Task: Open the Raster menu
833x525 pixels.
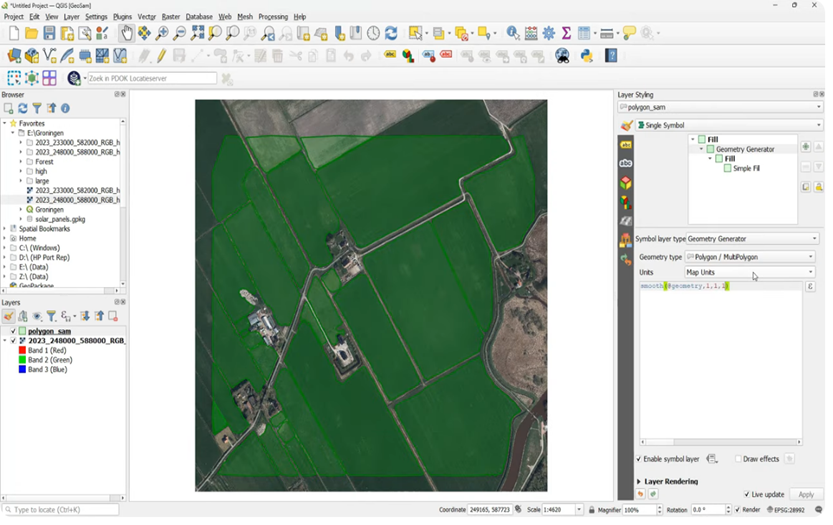Action: [171, 17]
